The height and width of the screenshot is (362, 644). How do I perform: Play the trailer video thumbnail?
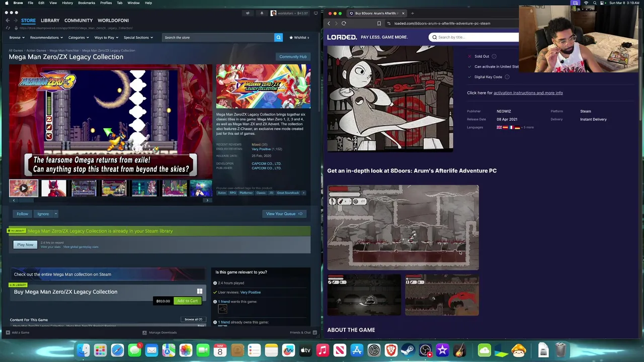pyautogui.click(x=24, y=189)
